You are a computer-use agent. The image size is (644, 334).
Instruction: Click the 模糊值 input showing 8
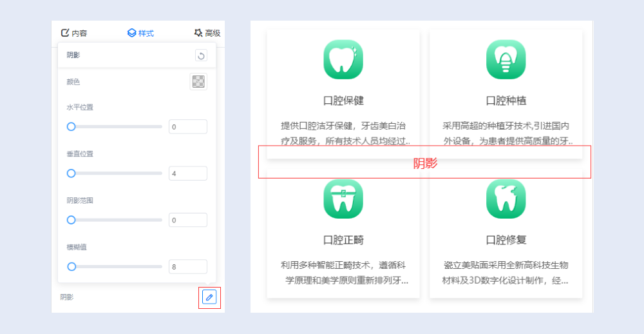click(x=187, y=266)
